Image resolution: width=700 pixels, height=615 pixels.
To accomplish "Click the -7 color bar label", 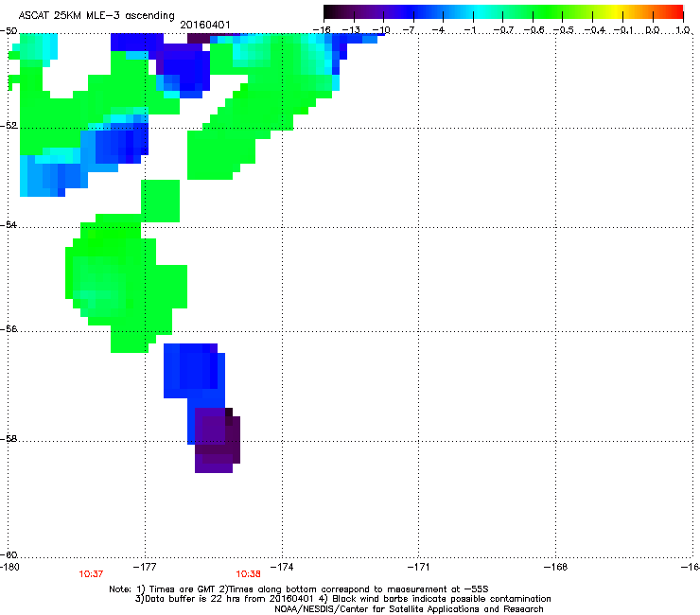I will pos(410,30).
